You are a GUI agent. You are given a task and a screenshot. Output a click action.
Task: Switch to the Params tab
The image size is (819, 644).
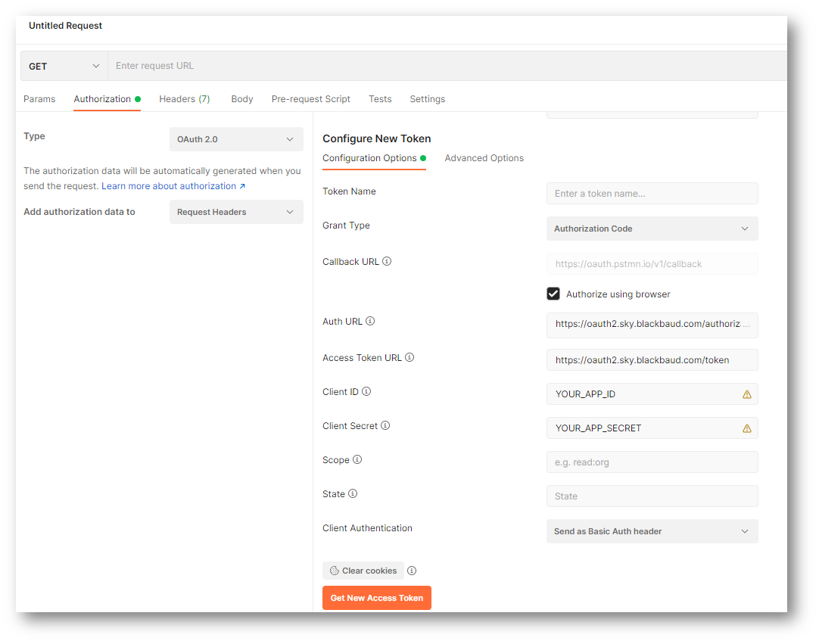39,98
